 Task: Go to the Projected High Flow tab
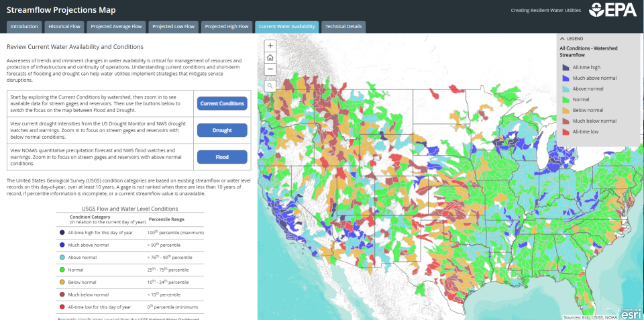(227, 27)
